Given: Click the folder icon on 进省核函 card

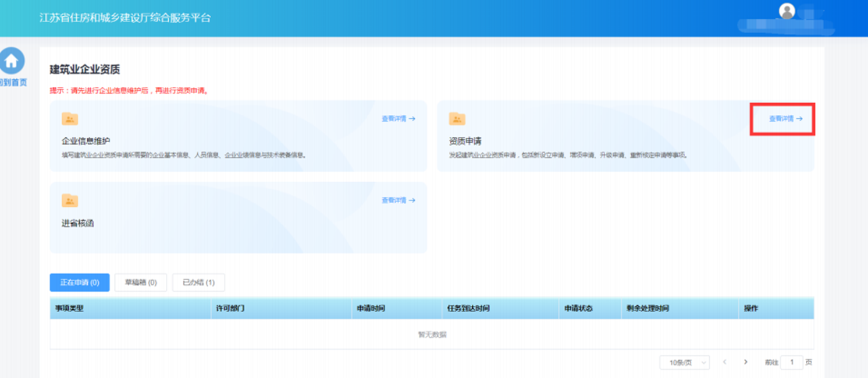Looking at the screenshot, I should click(70, 200).
